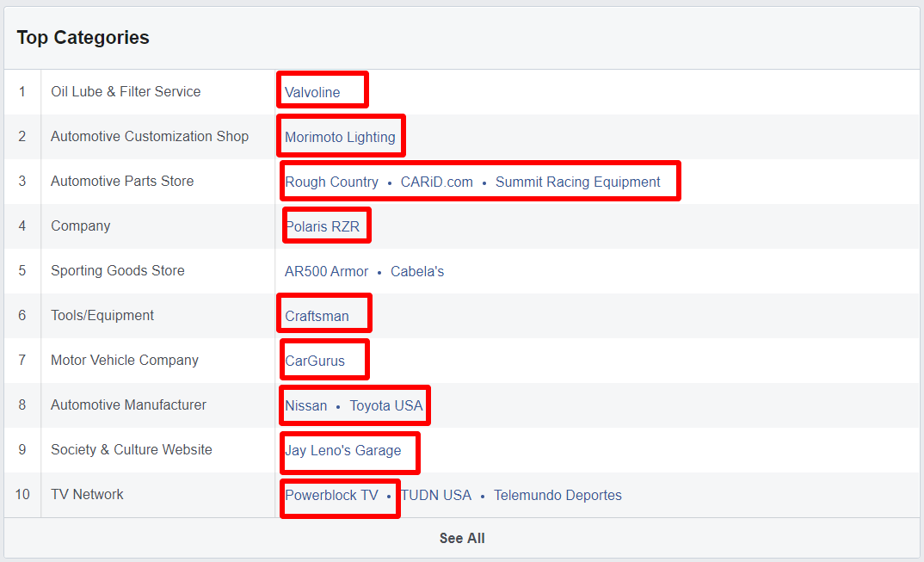This screenshot has width=924, height=562.
Task: Click the Automotive Manufacturer category text
Action: tap(128, 405)
